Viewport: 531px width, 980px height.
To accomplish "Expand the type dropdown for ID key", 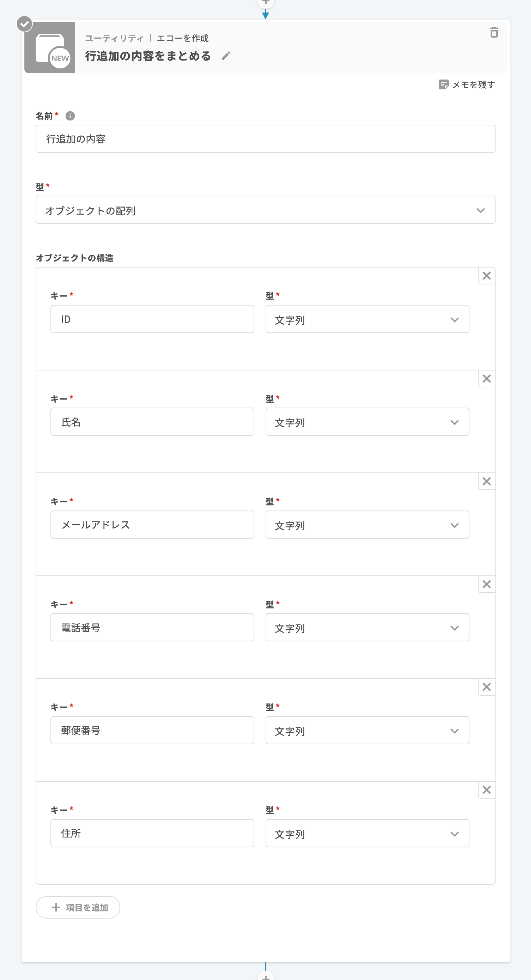I will coord(367,319).
